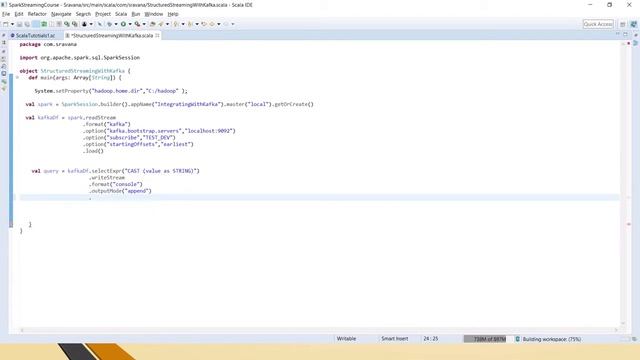Click the val query selectExpr line

tap(116, 171)
